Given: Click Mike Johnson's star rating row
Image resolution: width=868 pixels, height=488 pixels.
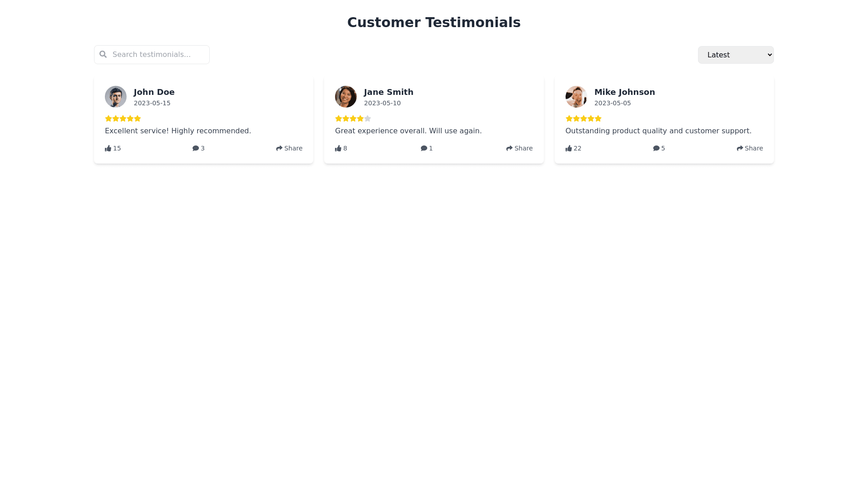Looking at the screenshot, I should tap(583, 118).
